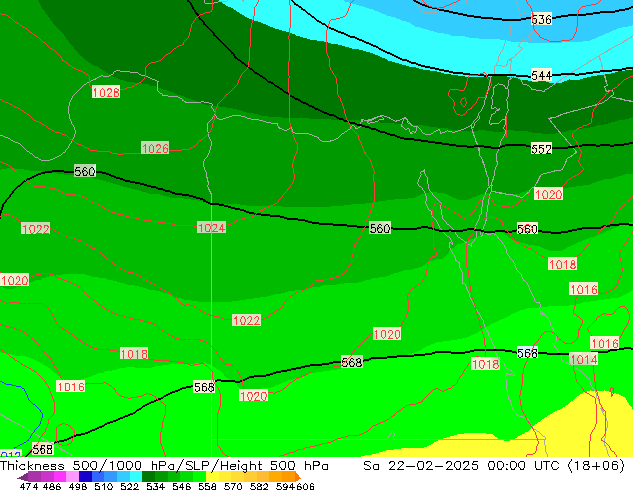Click the 606 legend scale value
The width and height of the screenshot is (634, 490).
(305, 486)
